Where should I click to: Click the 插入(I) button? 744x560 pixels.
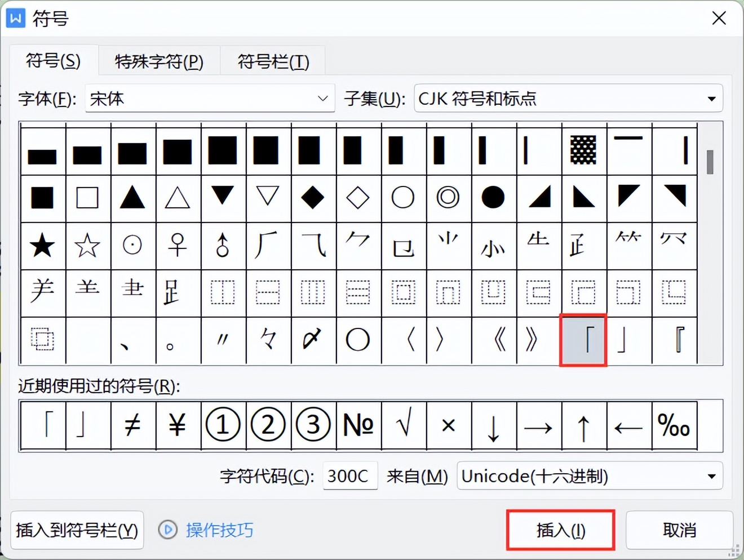coord(561,530)
